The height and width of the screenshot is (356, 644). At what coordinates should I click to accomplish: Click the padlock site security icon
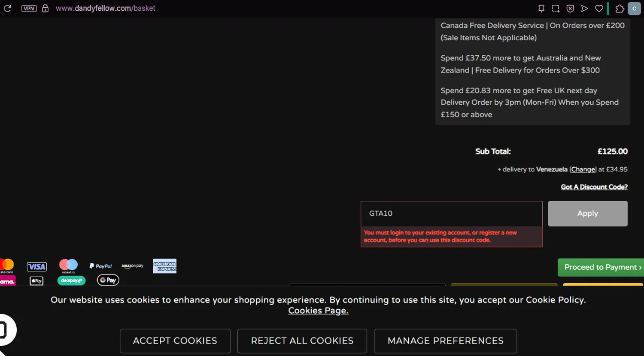pyautogui.click(x=45, y=9)
